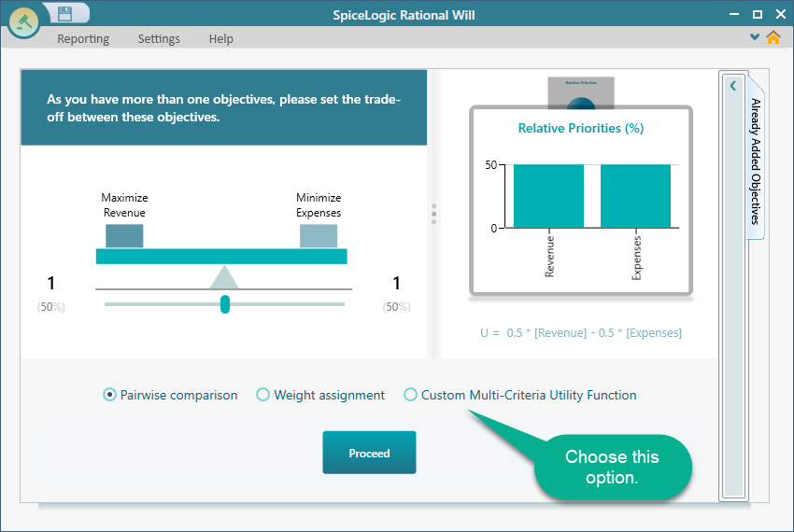Select the Pairwise comparison radio button
Screen dimensions: 794x532
click(x=110, y=395)
